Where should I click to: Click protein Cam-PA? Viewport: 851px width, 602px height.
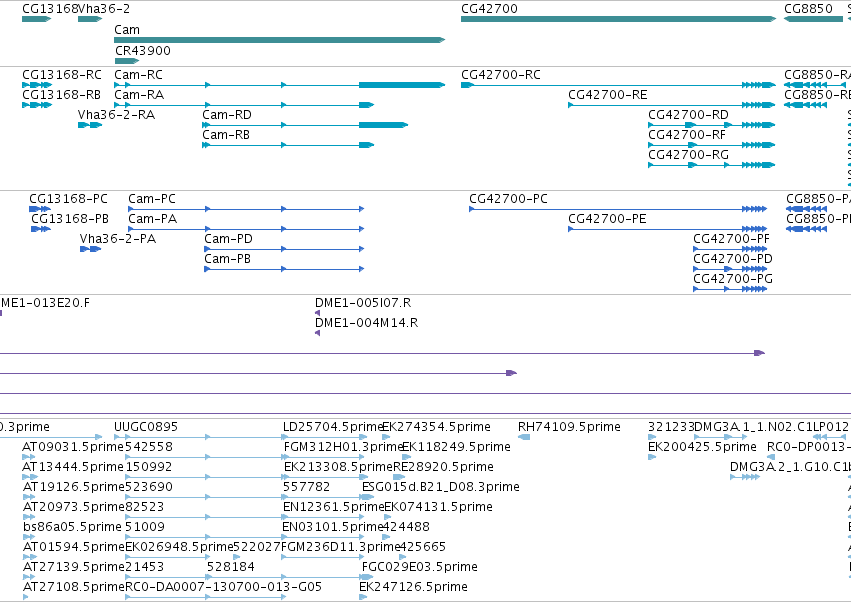(246, 229)
